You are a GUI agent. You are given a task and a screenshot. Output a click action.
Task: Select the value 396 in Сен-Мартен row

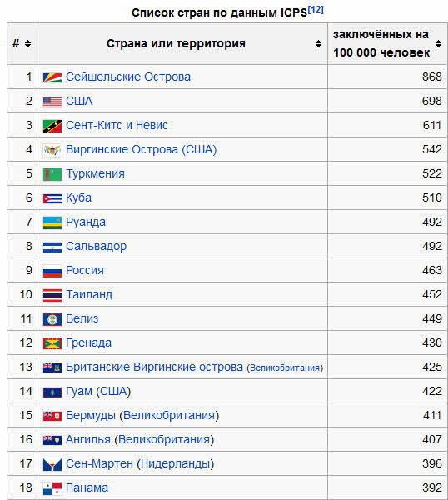[x=431, y=463]
